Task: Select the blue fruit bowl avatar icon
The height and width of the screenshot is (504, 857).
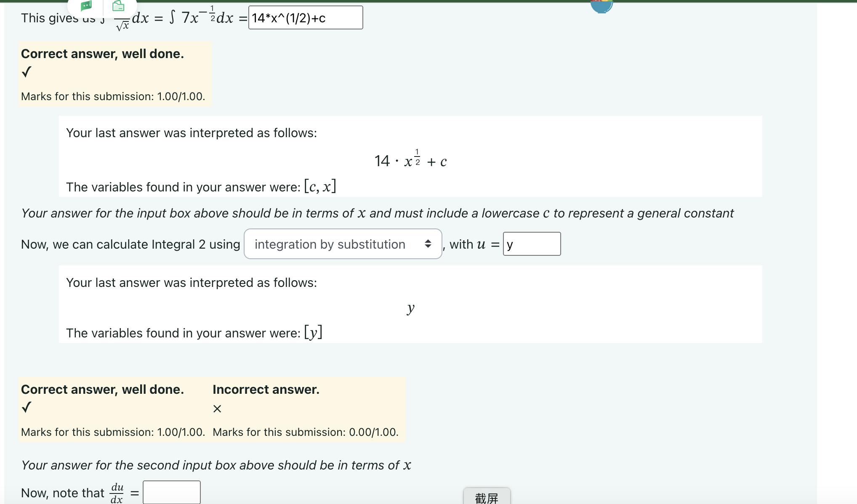Action: pyautogui.click(x=602, y=6)
